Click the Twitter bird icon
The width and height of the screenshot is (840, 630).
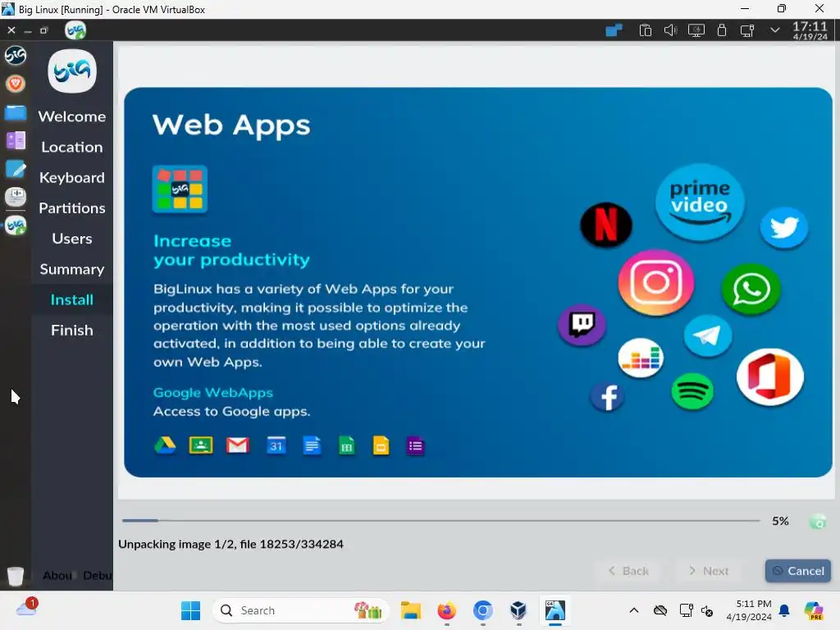783,228
